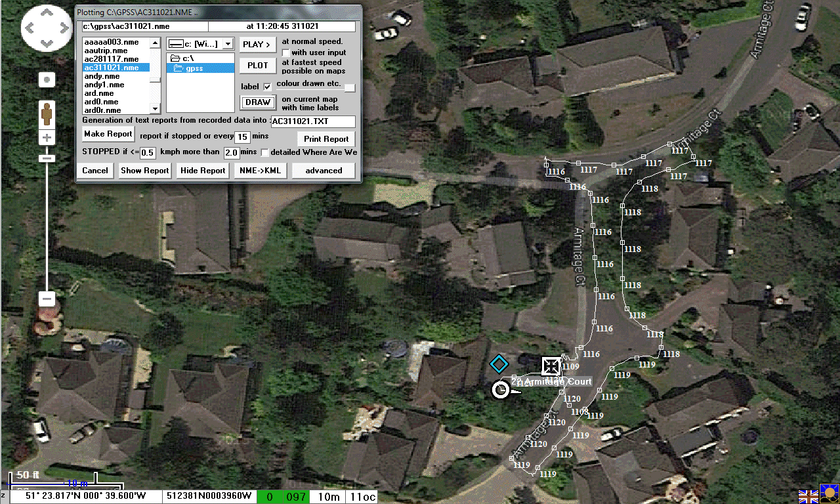Pan the map right with arrow control
Screen dimensions: 840x504
coord(63,29)
